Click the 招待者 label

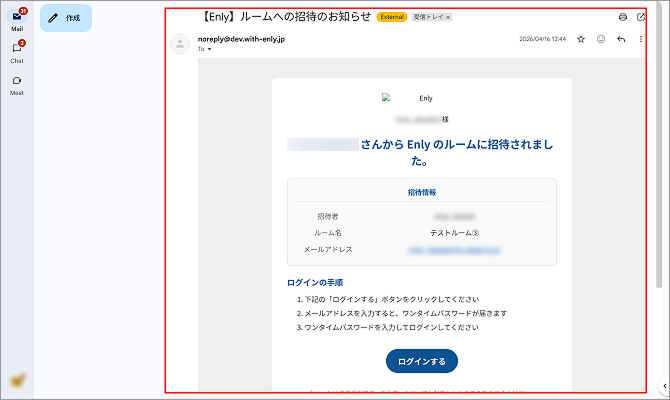click(328, 217)
